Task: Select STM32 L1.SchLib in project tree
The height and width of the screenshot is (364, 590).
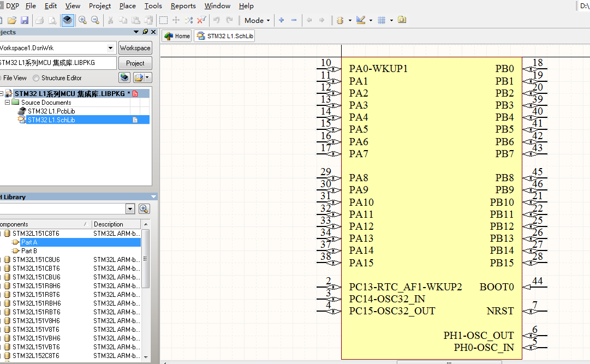Action: coord(51,120)
